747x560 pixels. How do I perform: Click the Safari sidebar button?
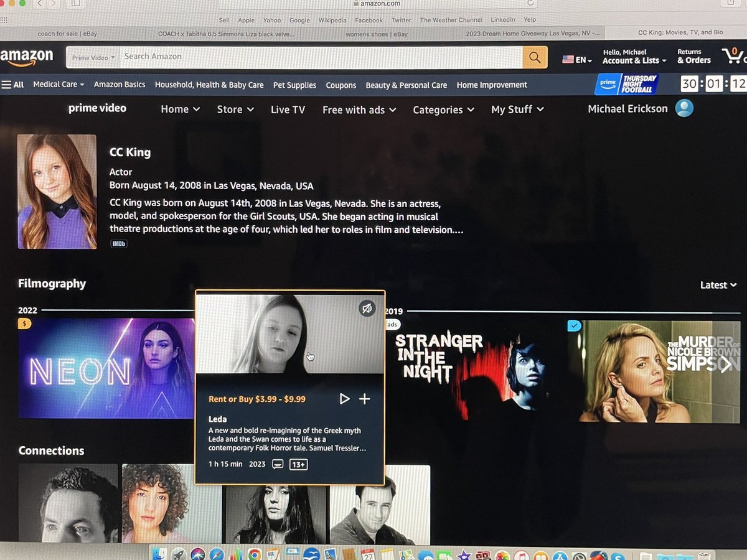pyautogui.click(x=76, y=3)
